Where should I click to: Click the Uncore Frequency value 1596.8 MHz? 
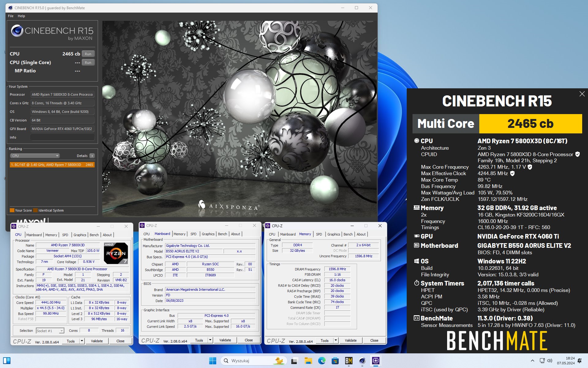364,256
